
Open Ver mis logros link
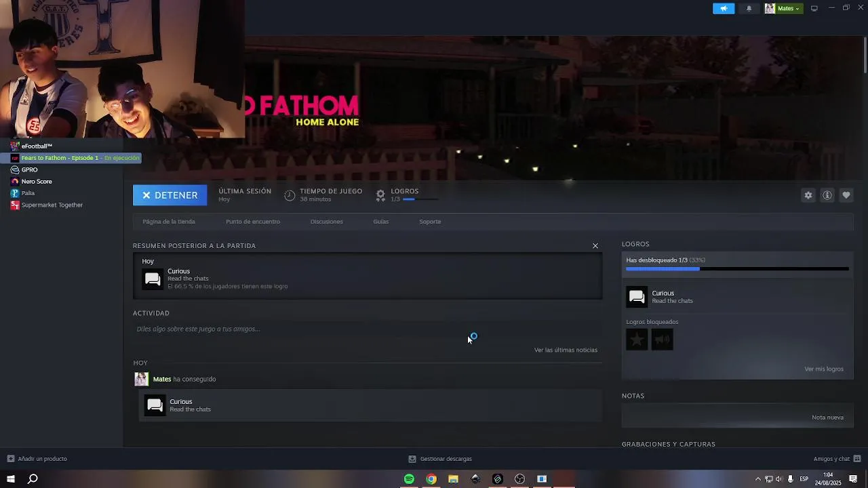pyautogui.click(x=824, y=369)
